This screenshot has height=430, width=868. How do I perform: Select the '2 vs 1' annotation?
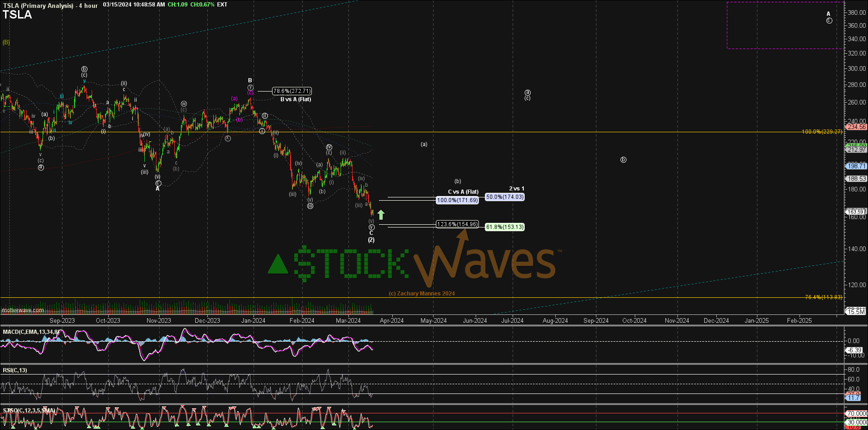[516, 189]
